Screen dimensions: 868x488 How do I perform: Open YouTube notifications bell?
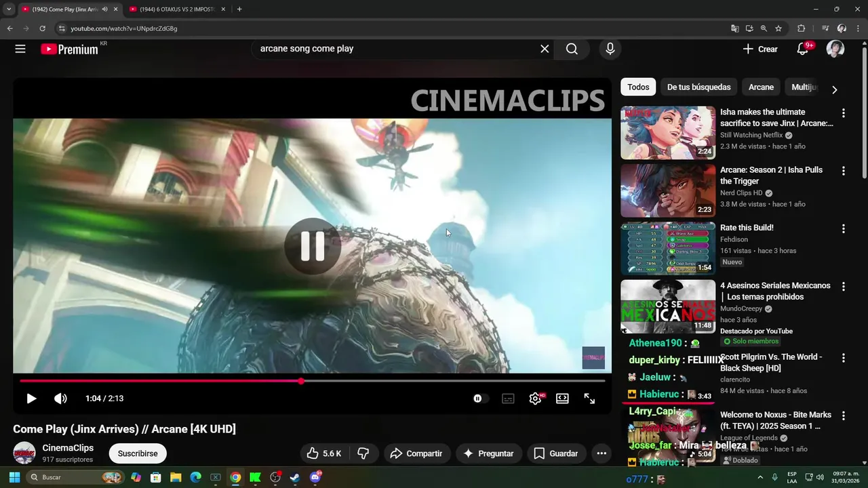point(803,49)
